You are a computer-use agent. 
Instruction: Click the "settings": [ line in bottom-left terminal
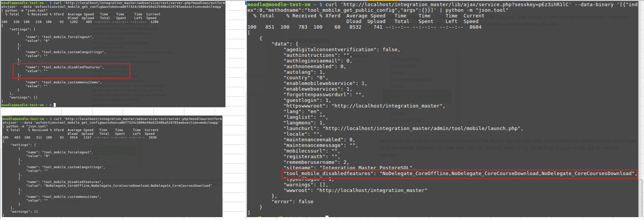coord(22,145)
